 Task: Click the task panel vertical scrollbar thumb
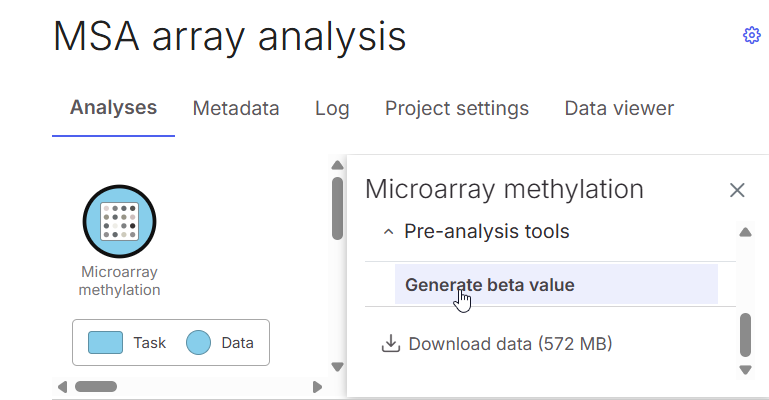pos(745,334)
